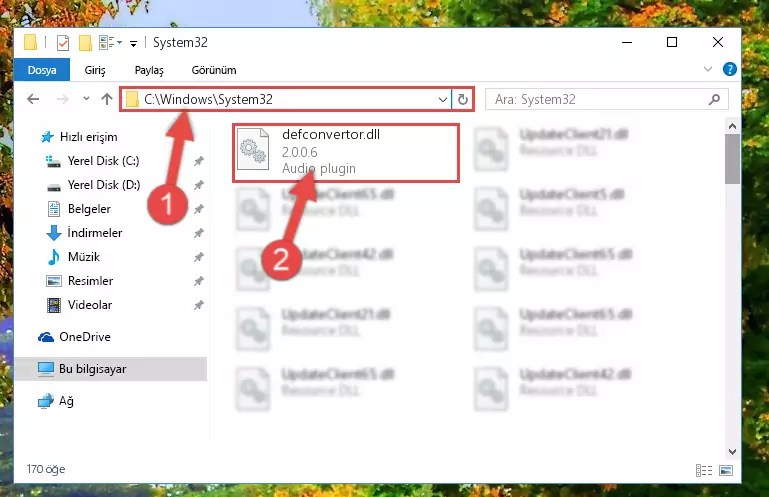This screenshot has width=769, height=497.
Task: Select Bu bilgisayar in navigation pane
Action: (111, 369)
